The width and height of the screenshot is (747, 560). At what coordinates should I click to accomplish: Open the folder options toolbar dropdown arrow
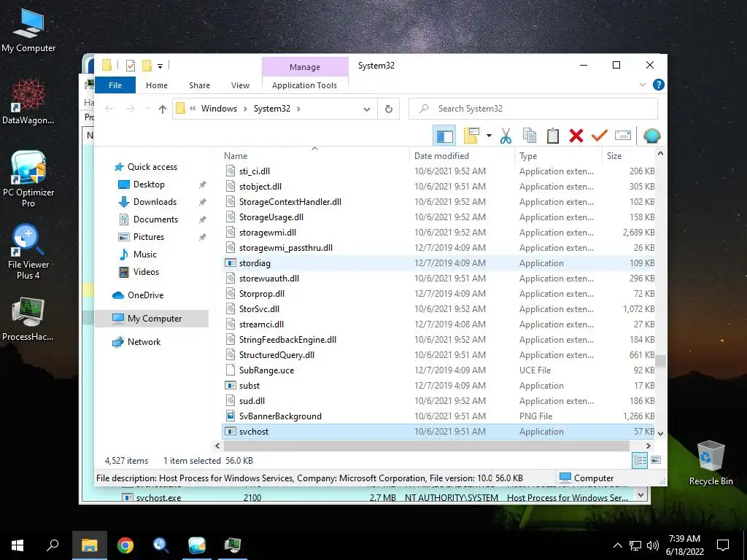coord(489,136)
